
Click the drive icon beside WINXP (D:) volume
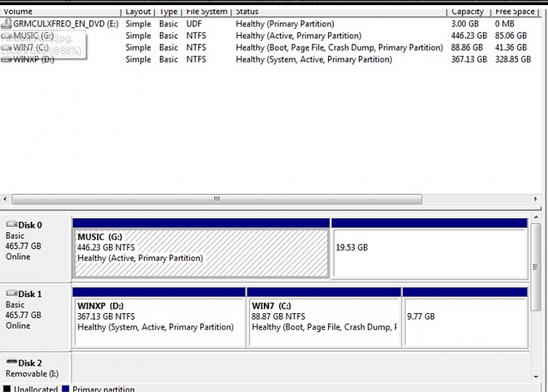click(x=7, y=60)
